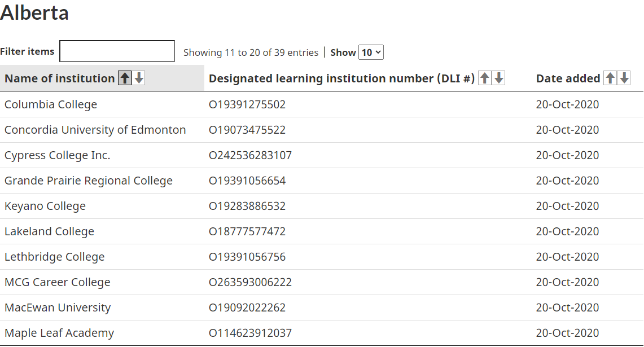This screenshot has width=644, height=347.
Task: Select DLI number O19283886532
Action: 247,206
